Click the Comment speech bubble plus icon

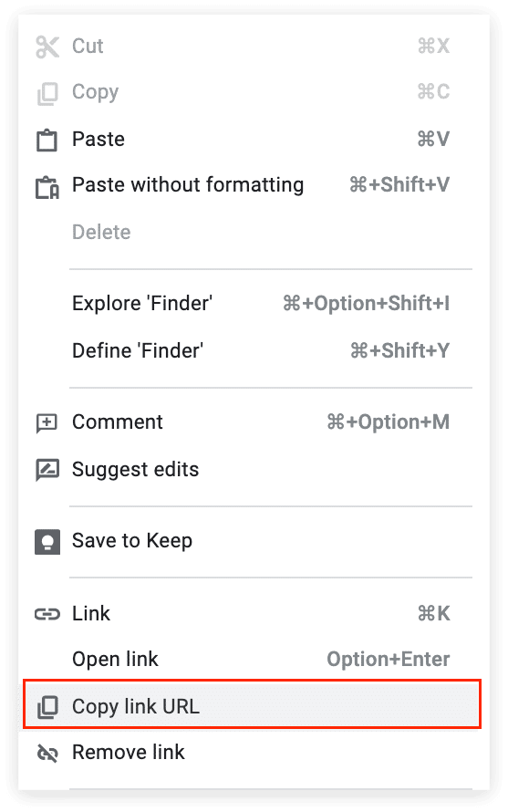[47, 423]
